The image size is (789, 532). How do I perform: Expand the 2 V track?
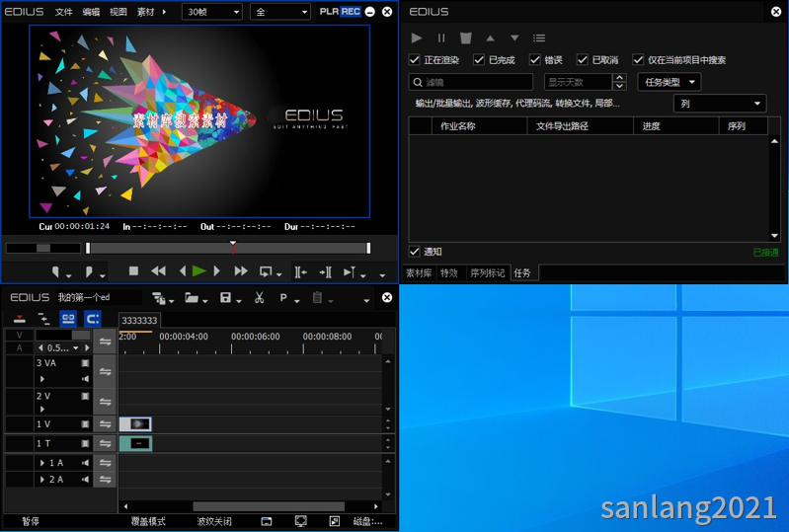coord(42,410)
